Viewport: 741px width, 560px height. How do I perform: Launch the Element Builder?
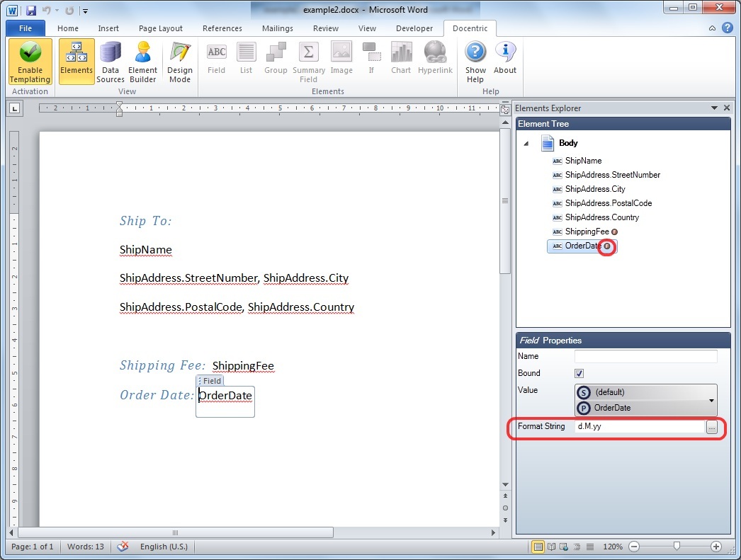pyautogui.click(x=142, y=62)
